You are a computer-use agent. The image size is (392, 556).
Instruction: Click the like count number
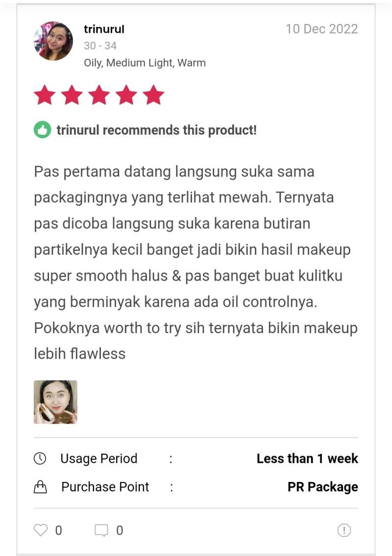point(58,531)
